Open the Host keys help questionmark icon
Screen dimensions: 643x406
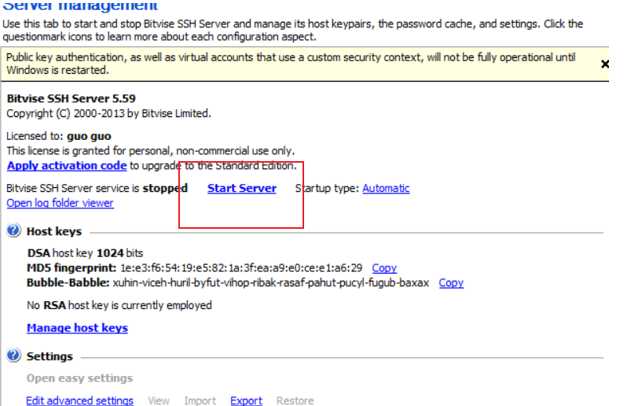click(x=14, y=230)
